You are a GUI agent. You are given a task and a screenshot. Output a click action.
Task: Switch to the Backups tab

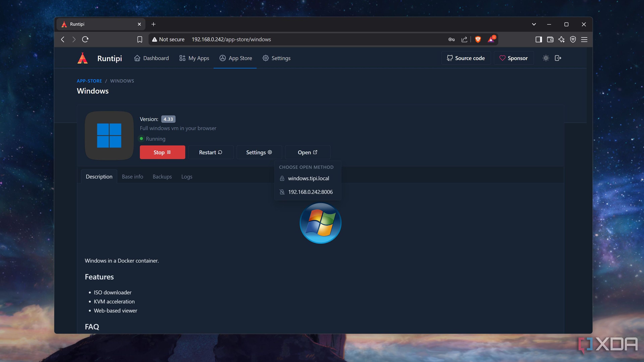tap(162, 176)
